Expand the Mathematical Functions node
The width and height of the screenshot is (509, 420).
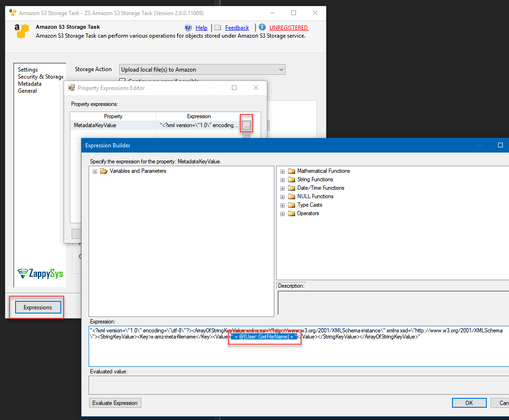coord(282,171)
